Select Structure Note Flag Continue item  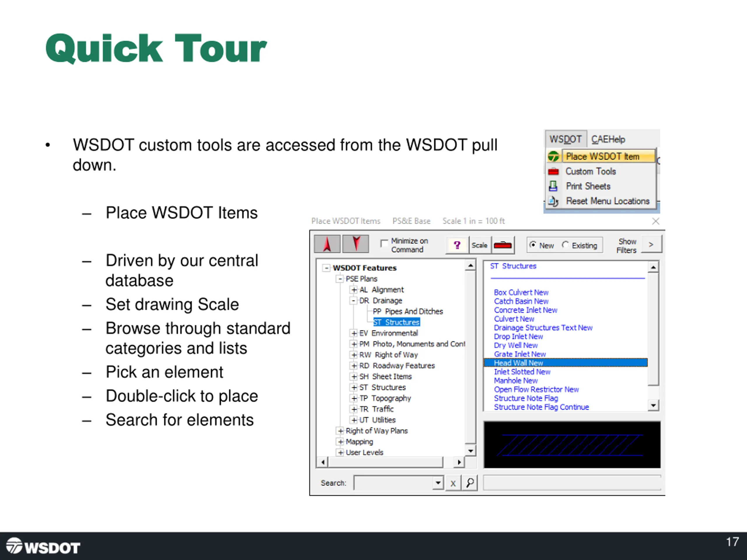541,407
